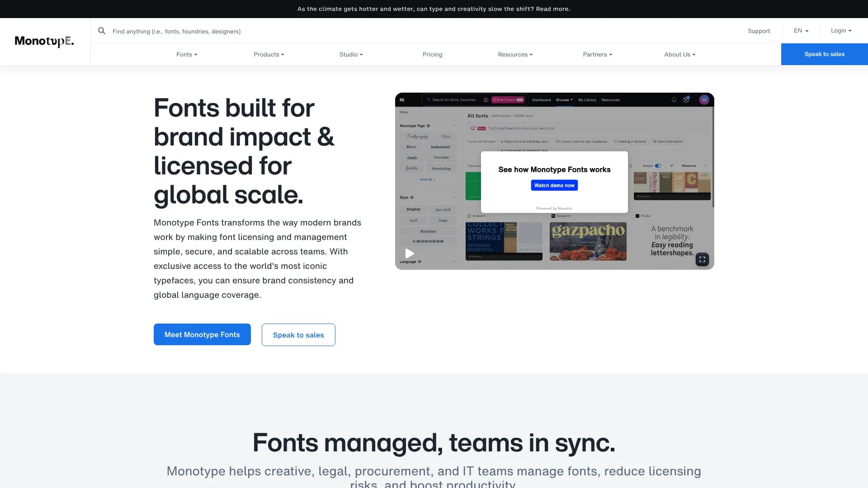
Task: Click 'Pairs of Helvetica' suggestion
Action: click(668, 141)
